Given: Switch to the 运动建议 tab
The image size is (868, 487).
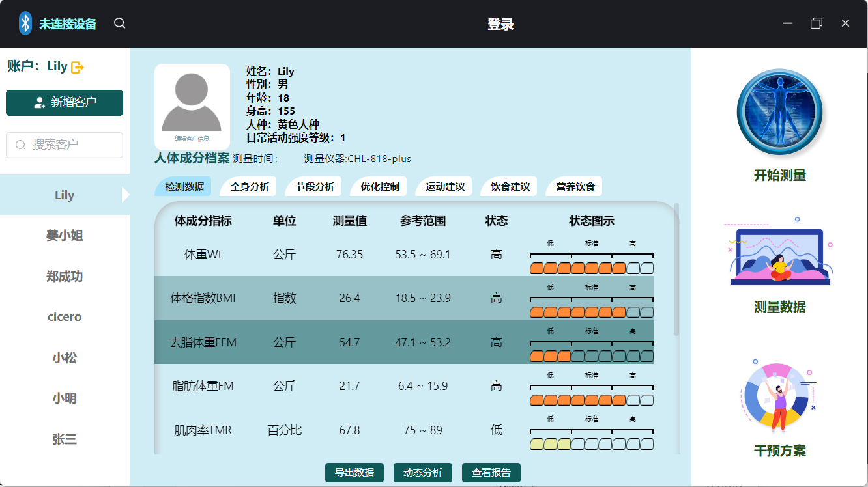Looking at the screenshot, I should pyautogui.click(x=445, y=187).
